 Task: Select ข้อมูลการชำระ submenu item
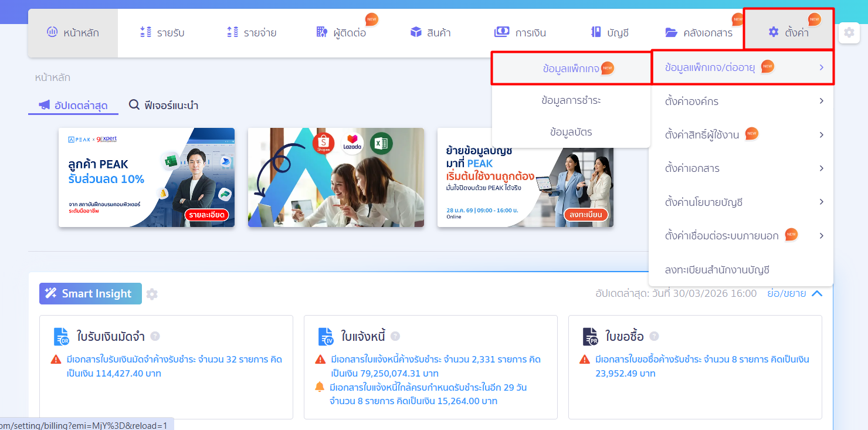(x=571, y=100)
